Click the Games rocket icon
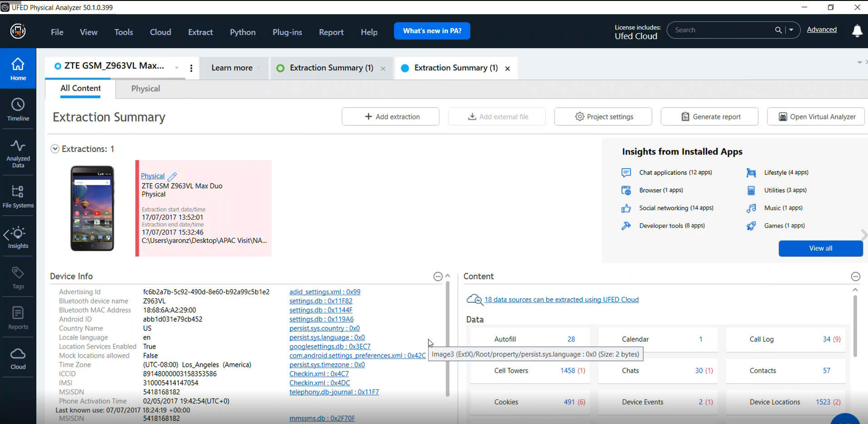This screenshot has height=424, width=868. [751, 226]
